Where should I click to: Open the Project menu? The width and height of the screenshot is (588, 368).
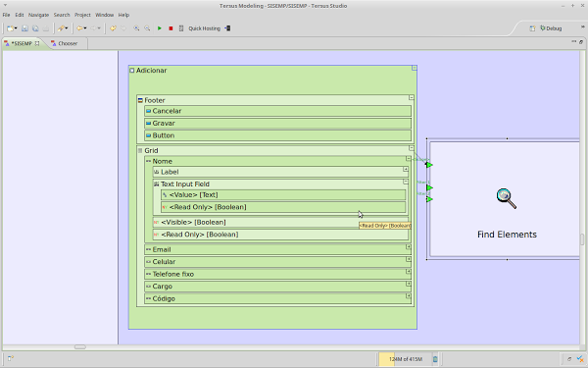click(82, 15)
